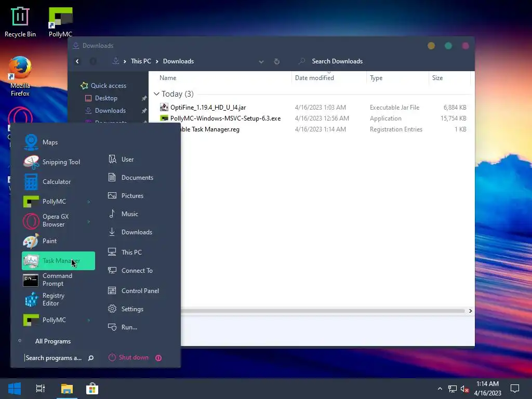This screenshot has width=532, height=399.
Task: Launch Opera GX Browser from start menu
Action: click(x=58, y=220)
